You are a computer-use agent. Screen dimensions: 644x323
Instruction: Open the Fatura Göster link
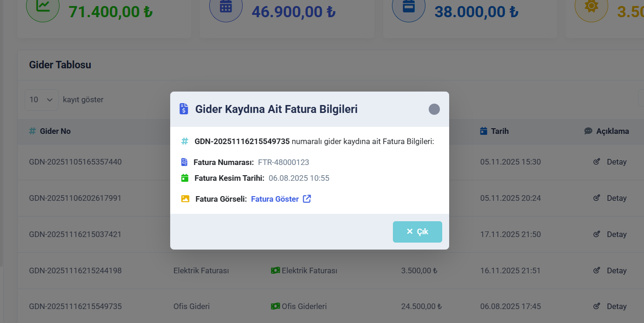pyautogui.click(x=275, y=199)
